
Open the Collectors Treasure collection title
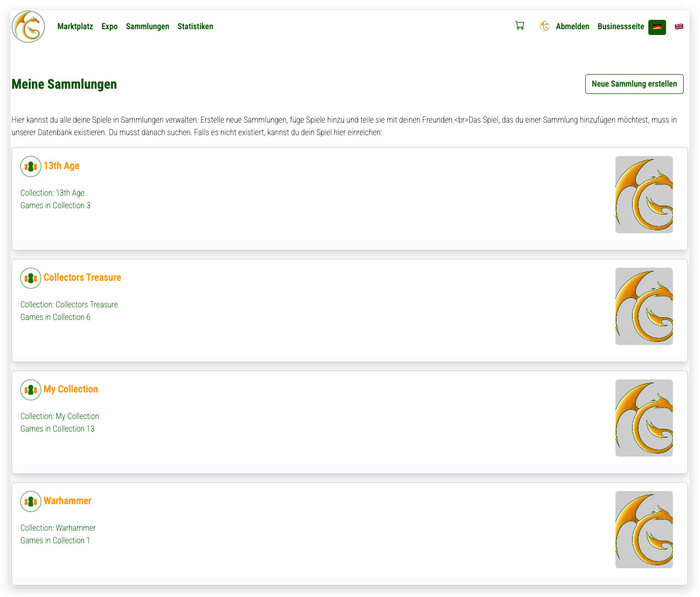(82, 278)
